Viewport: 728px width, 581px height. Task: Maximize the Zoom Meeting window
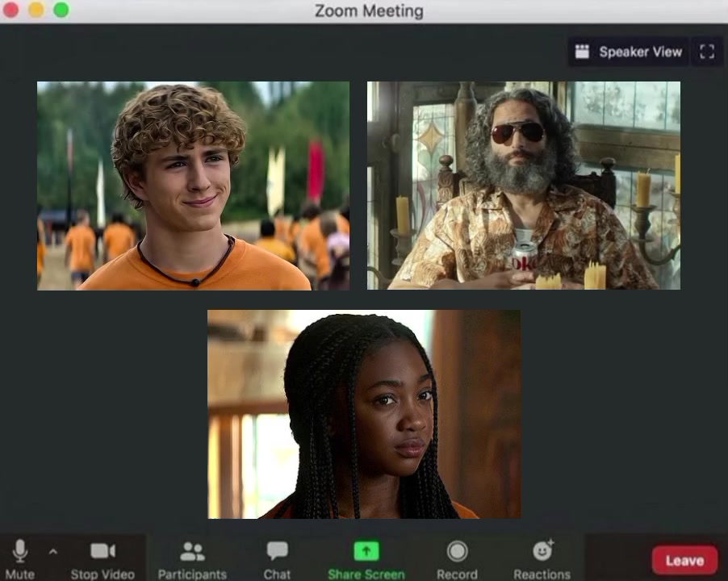click(61, 10)
